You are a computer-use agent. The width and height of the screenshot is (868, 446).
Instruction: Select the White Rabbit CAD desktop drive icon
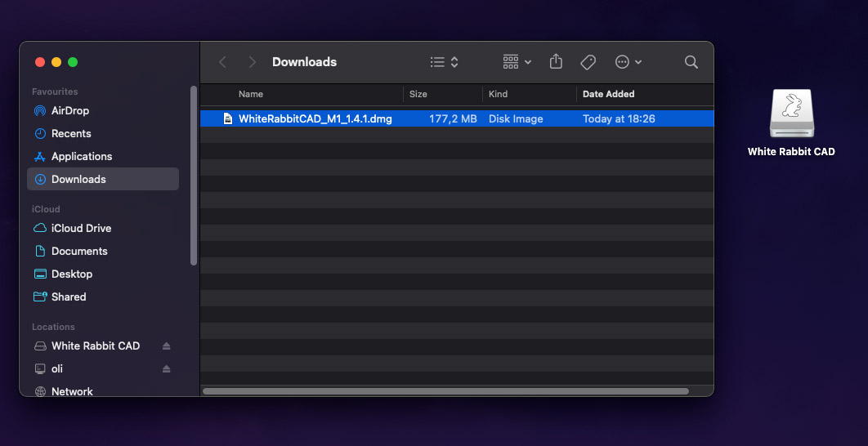pos(792,114)
